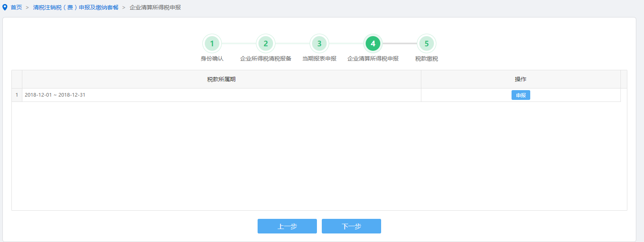Click the 企业清算所得税申报 step label under circle 4
The height and width of the screenshot is (242, 644).
(x=373, y=58)
